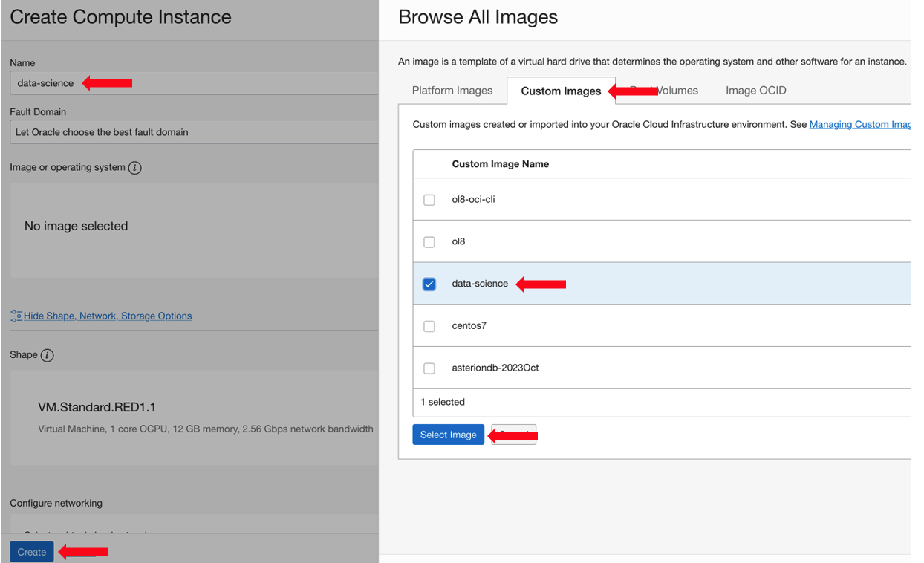924x563 pixels.
Task: Collapse Shape, Network, Storage Options
Action: [x=107, y=316]
